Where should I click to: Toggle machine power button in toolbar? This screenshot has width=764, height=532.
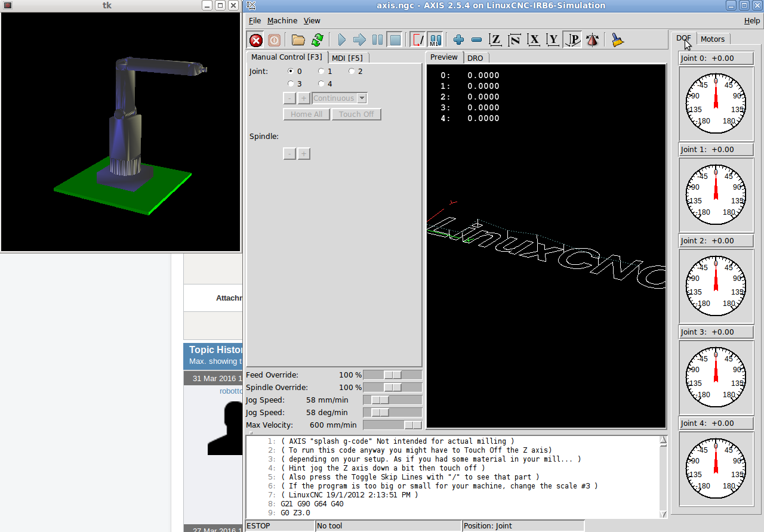click(274, 40)
